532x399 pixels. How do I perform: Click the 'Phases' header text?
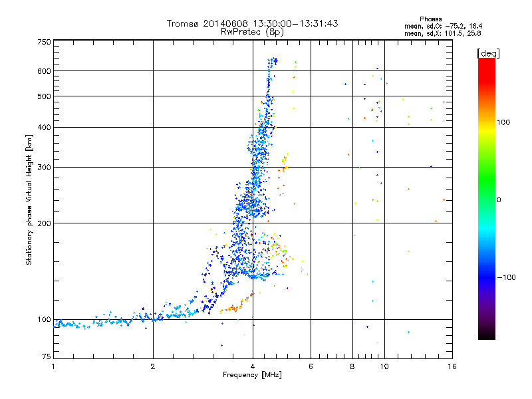pyautogui.click(x=430, y=19)
